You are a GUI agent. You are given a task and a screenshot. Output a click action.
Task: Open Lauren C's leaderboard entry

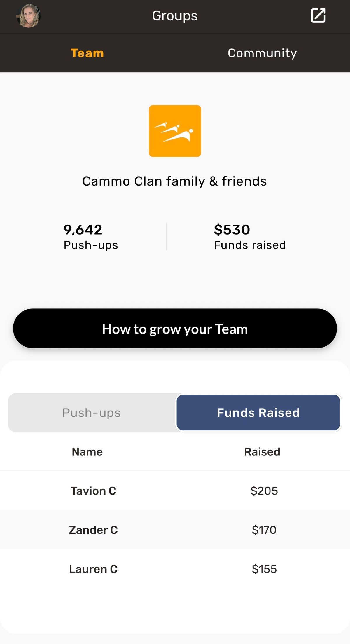(x=93, y=569)
